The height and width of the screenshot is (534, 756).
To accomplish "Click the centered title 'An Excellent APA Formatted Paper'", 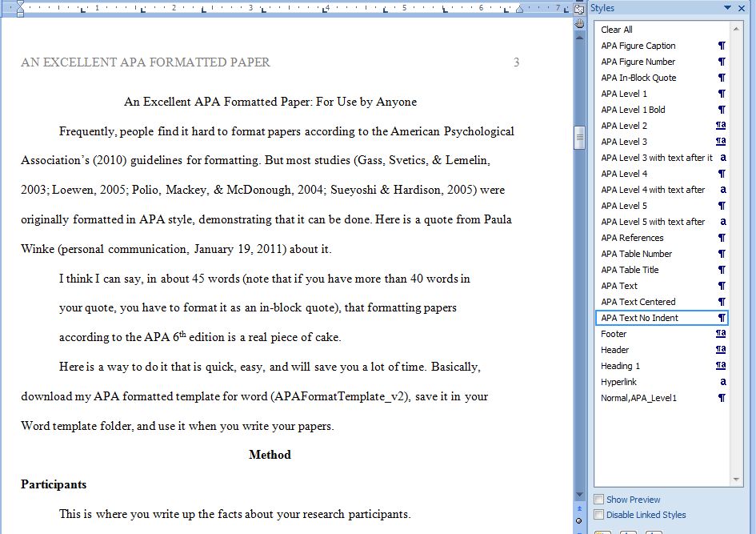I will pos(218,102).
